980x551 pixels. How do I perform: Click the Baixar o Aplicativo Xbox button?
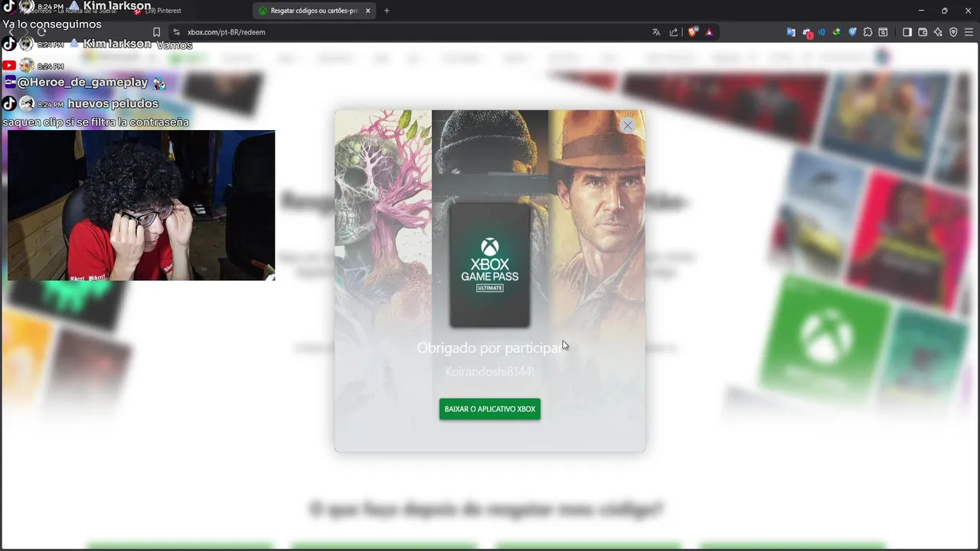coord(490,409)
